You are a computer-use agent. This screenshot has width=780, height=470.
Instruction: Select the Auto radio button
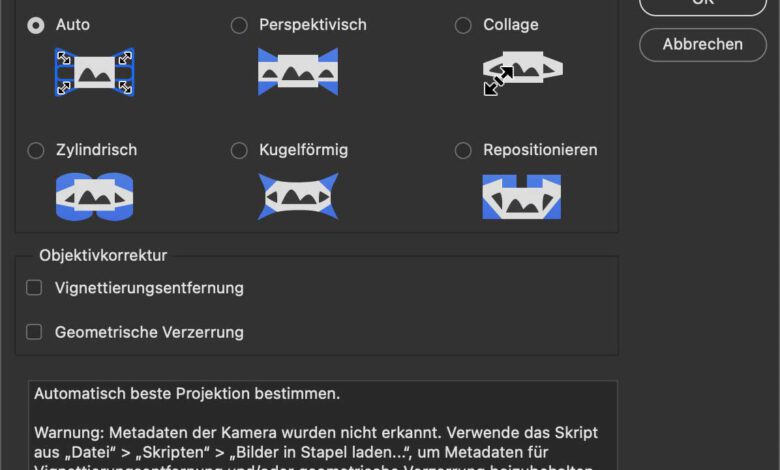(36, 25)
